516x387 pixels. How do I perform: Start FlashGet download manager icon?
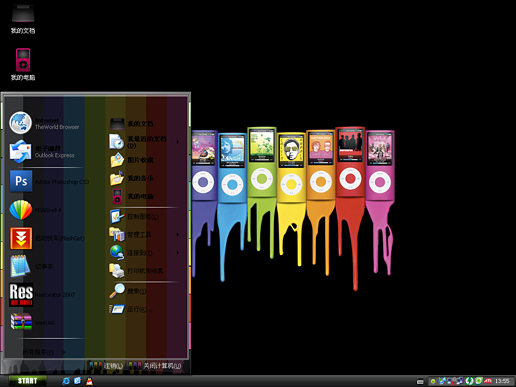[x=21, y=238]
